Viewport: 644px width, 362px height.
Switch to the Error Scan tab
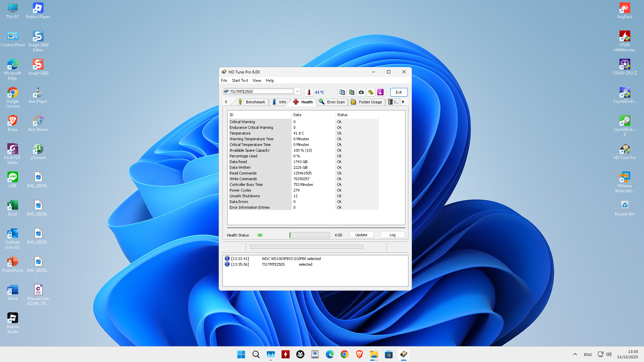point(332,102)
